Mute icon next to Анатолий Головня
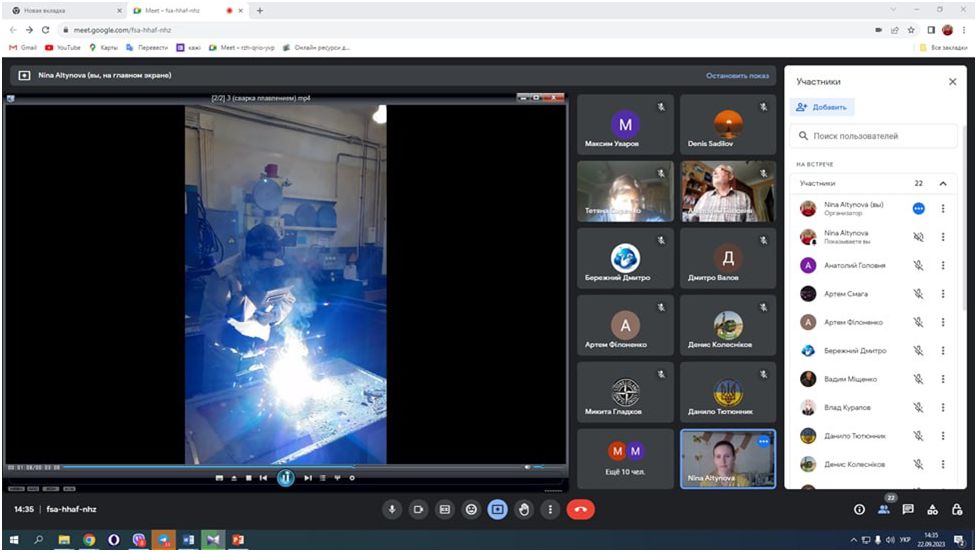The width and height of the screenshot is (977, 552). [918, 265]
